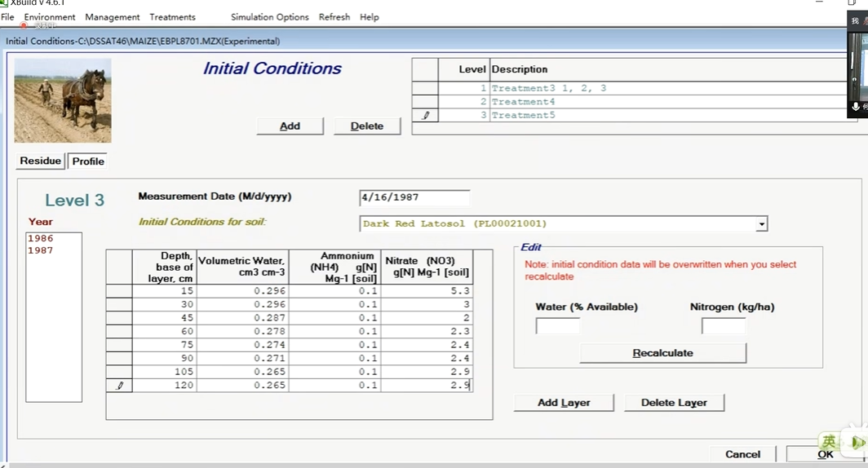The height and width of the screenshot is (468, 868).
Task: Select the Profile tab
Action: click(x=88, y=161)
